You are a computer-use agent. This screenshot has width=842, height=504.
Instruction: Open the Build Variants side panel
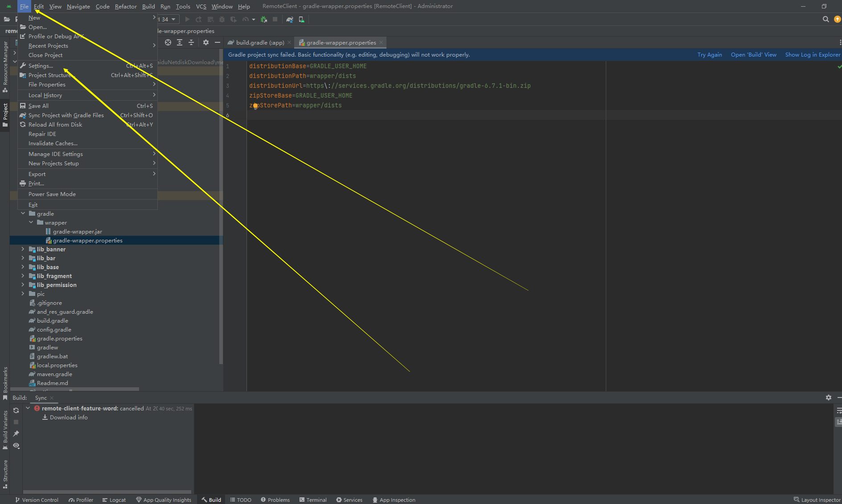pos(5,429)
